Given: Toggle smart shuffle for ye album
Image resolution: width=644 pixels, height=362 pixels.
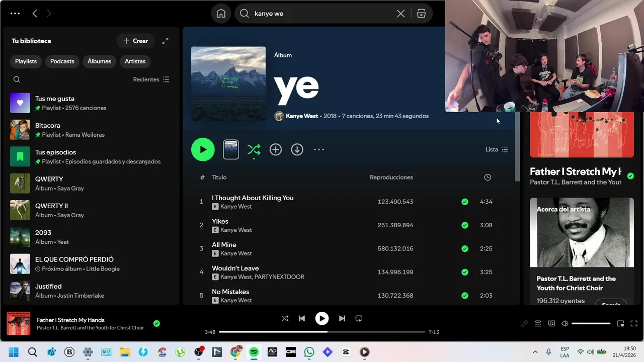Looking at the screenshot, I should (x=254, y=149).
